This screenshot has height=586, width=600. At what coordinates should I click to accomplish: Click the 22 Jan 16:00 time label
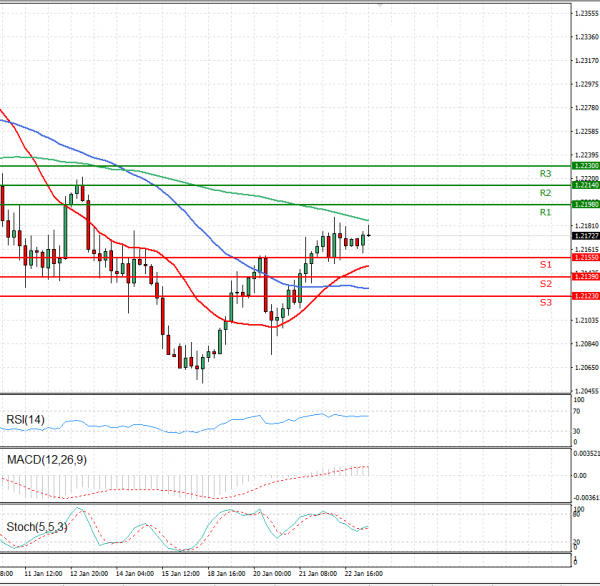(x=364, y=573)
